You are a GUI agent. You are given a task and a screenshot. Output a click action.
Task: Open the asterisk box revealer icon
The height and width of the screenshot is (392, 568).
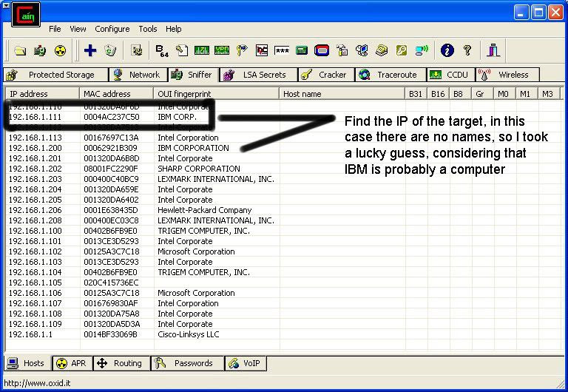(x=282, y=50)
